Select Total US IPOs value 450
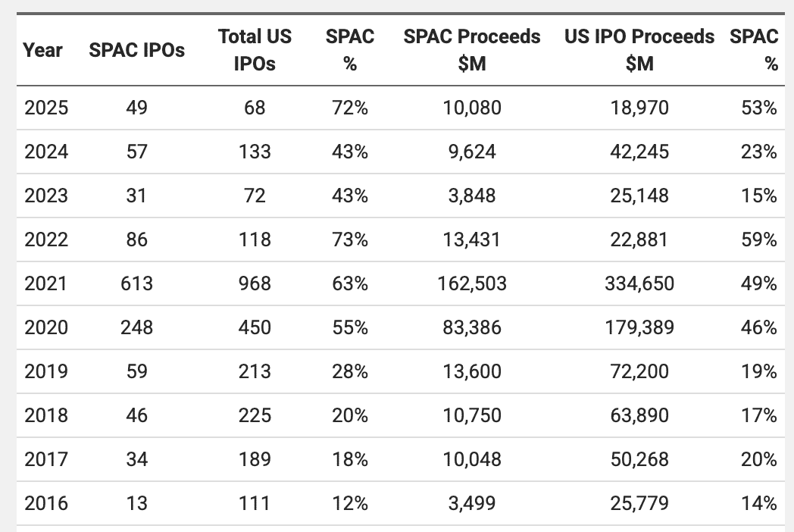This screenshot has width=794, height=532. coord(255,327)
